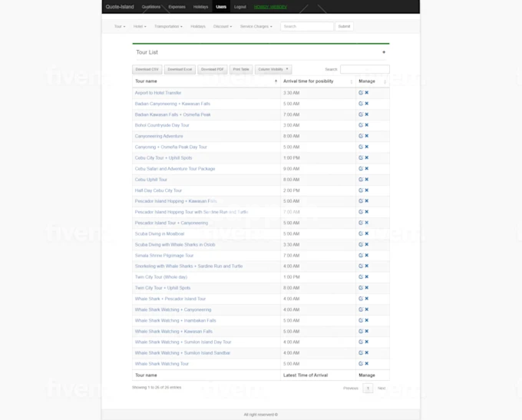This screenshot has width=522, height=420.
Task: Click edit icon for Airport to Hotel Transfer
Action: (361, 93)
